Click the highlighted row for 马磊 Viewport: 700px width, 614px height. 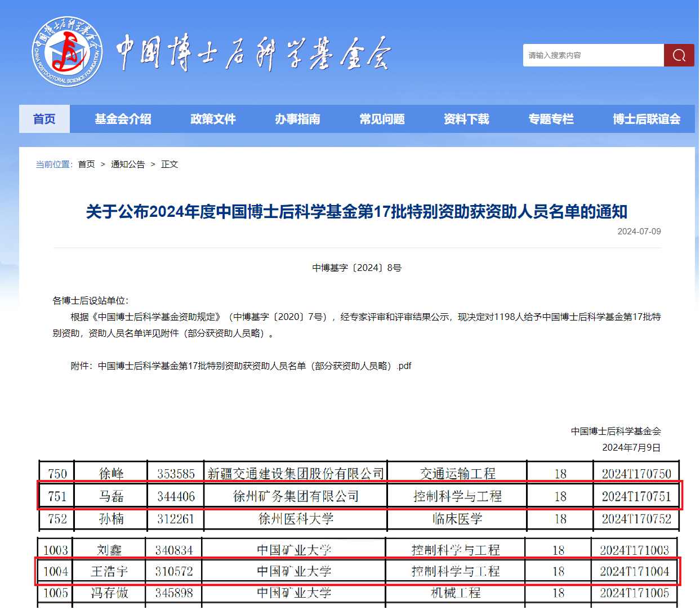click(x=359, y=496)
